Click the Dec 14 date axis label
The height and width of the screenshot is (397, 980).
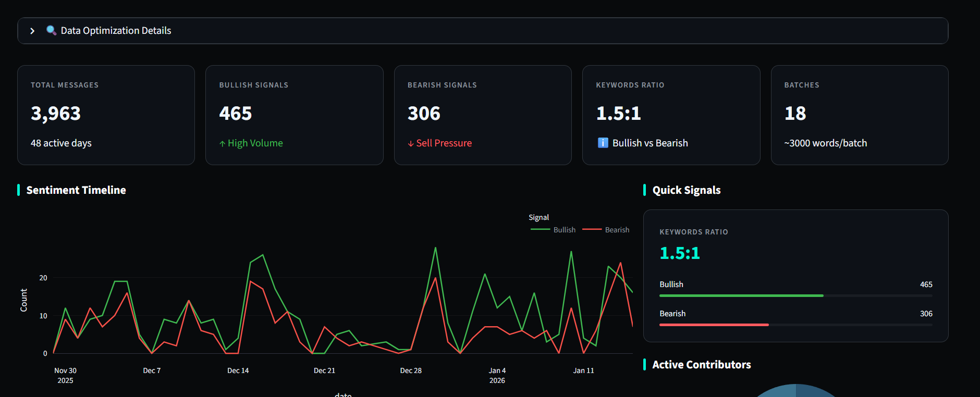(238, 370)
